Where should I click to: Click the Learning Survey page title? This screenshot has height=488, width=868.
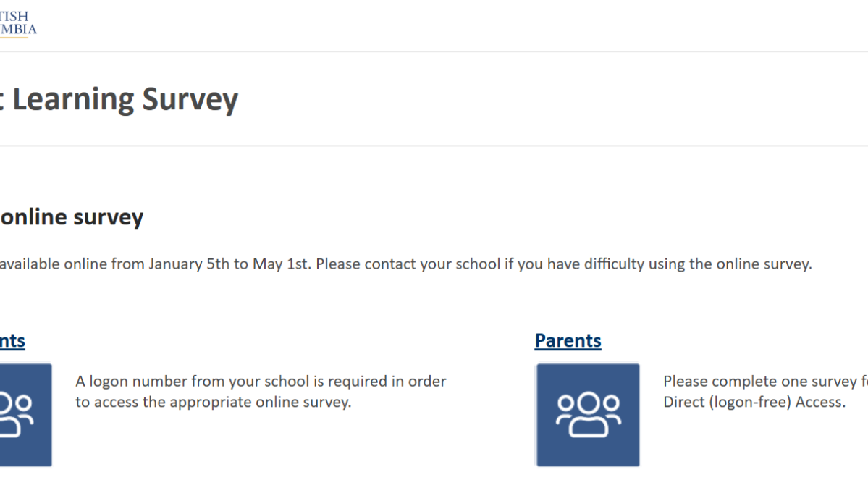point(119,98)
